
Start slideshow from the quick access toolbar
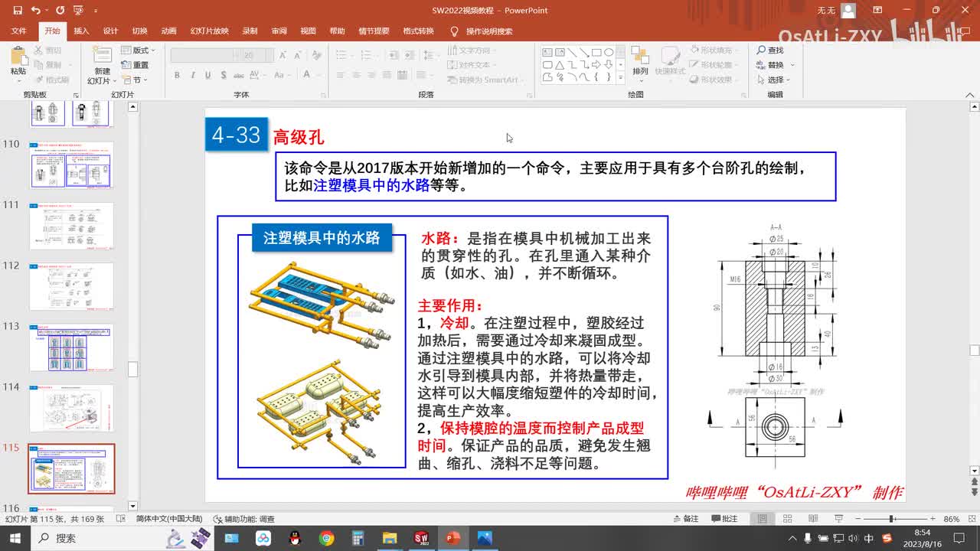[78, 11]
